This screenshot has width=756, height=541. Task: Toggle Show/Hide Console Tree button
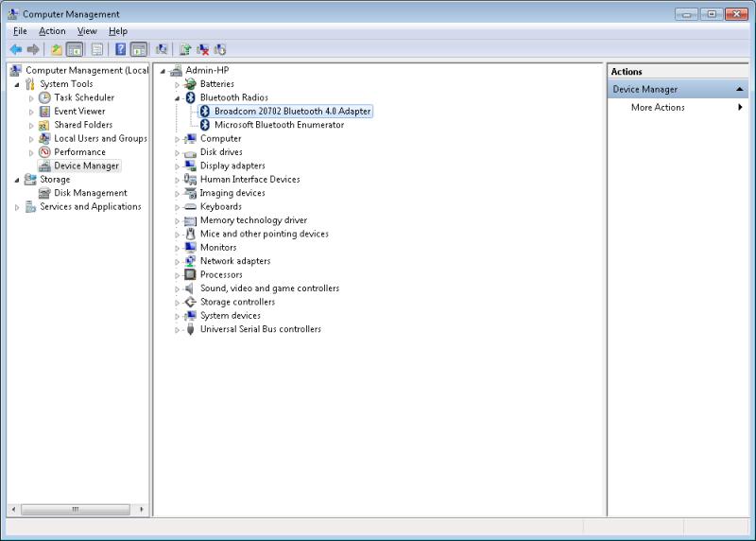click(75, 49)
